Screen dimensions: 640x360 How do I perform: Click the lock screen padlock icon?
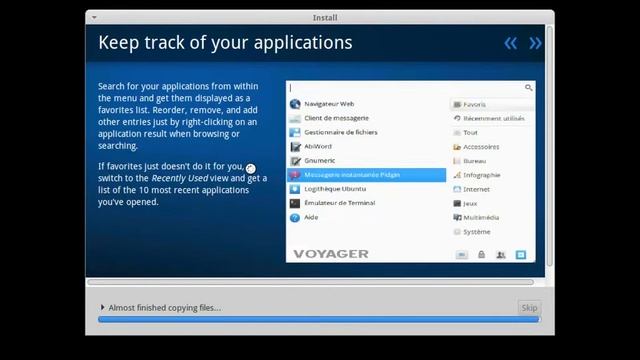click(x=482, y=255)
